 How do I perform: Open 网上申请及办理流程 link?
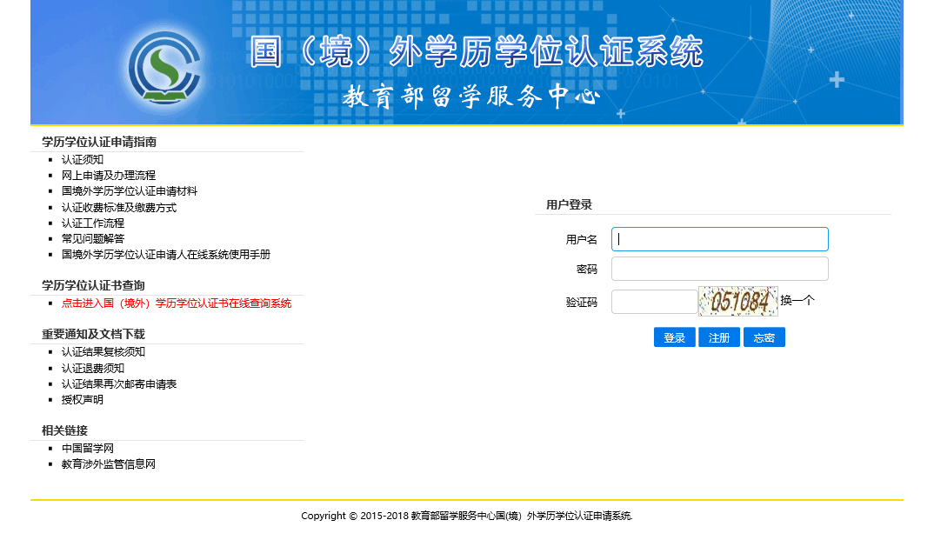click(109, 175)
